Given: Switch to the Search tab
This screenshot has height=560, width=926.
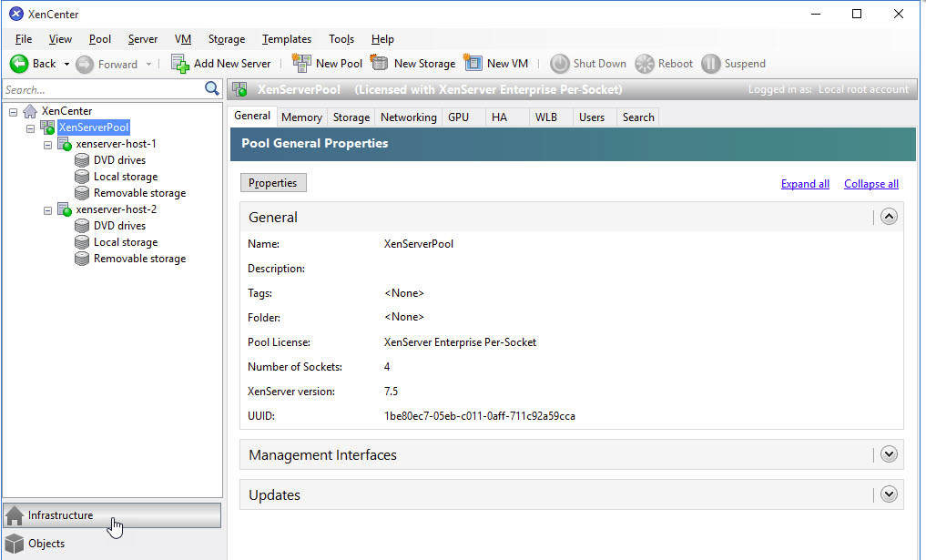Looking at the screenshot, I should click(638, 117).
